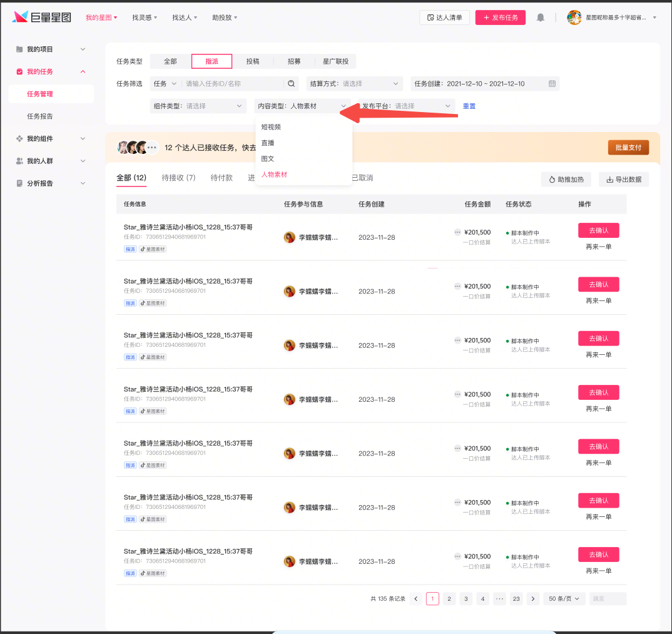Select the 投稿 task type filter

click(x=253, y=61)
